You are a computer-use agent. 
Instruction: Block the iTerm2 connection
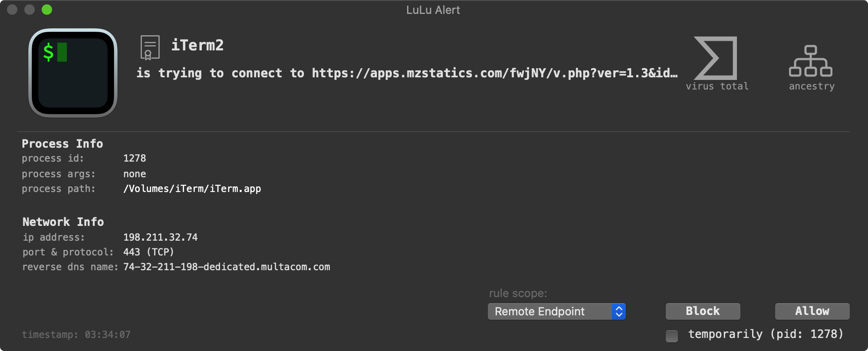703,311
